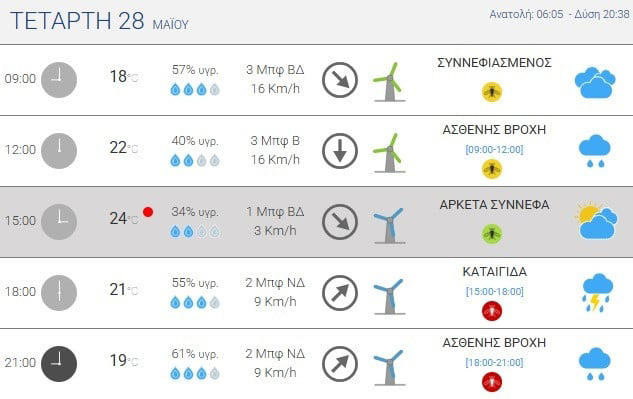Click the 09:00 clock icon
This screenshot has height=399, width=633.
59,80
